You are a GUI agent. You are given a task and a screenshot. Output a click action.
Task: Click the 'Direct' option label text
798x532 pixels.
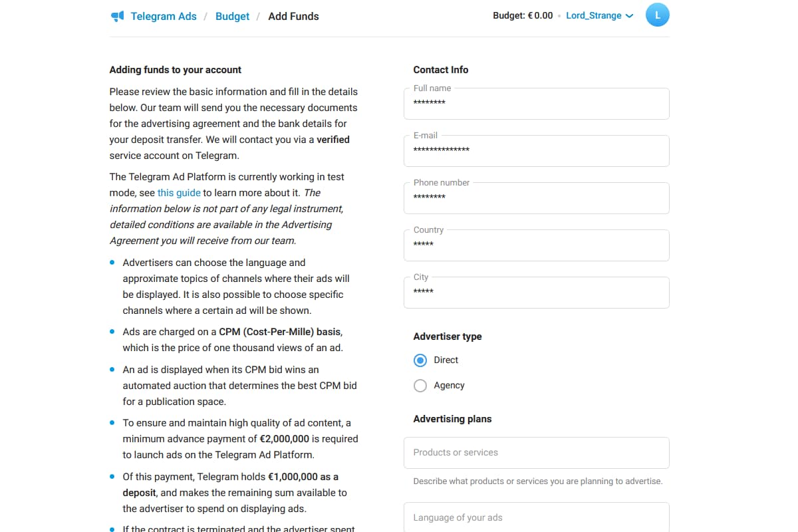[x=446, y=360]
